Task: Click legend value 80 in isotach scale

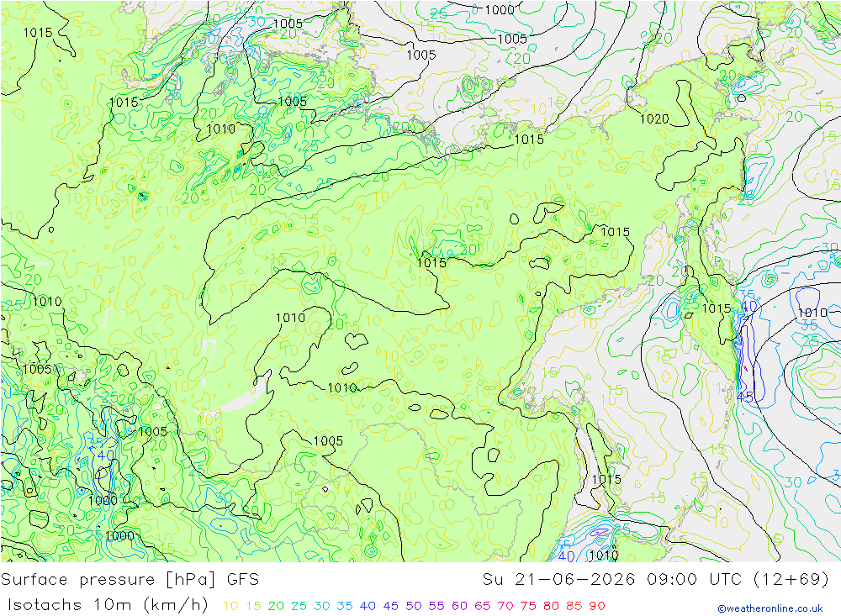Action: (551, 606)
